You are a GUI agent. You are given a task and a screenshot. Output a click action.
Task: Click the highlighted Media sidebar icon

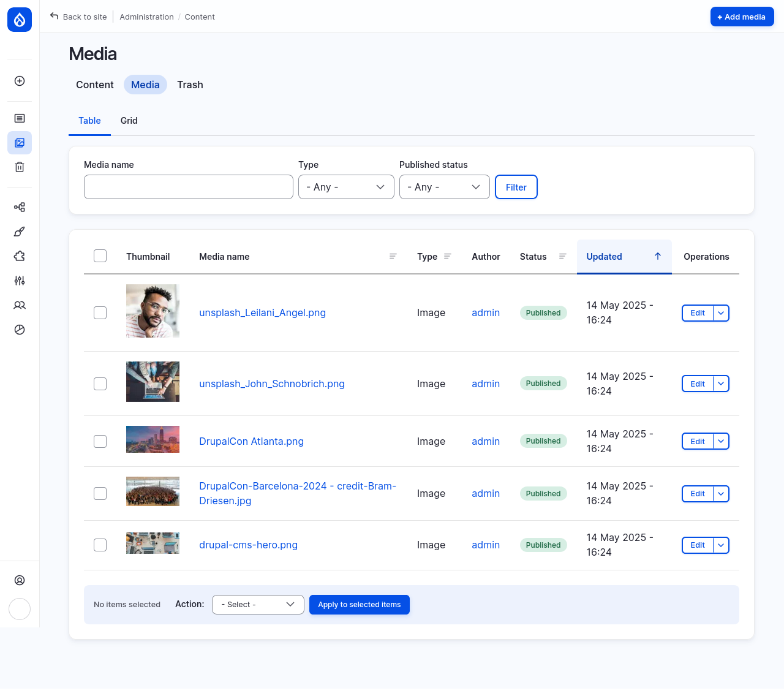(x=19, y=142)
